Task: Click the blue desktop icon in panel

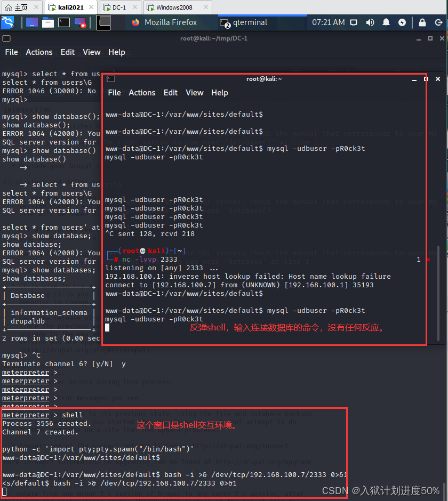Action: (x=31, y=22)
